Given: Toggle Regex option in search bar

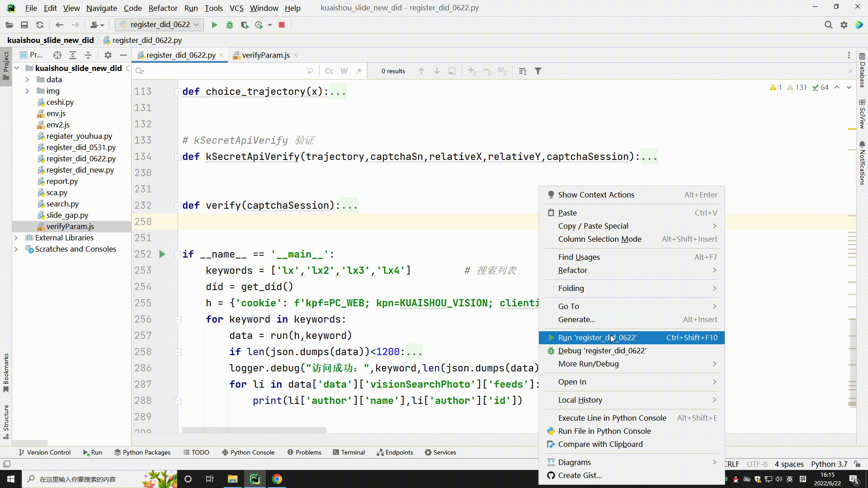Looking at the screenshot, I should pos(359,71).
